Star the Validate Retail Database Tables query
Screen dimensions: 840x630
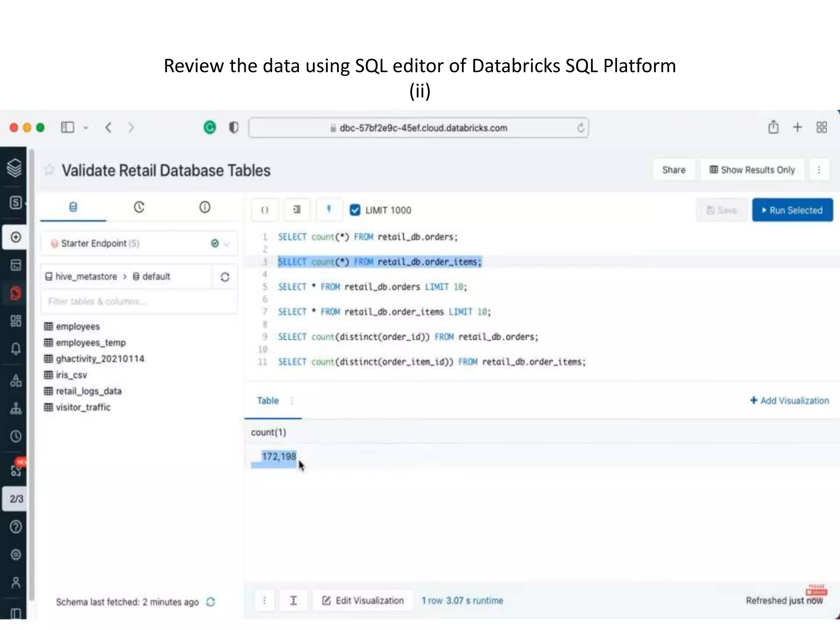pos(49,170)
